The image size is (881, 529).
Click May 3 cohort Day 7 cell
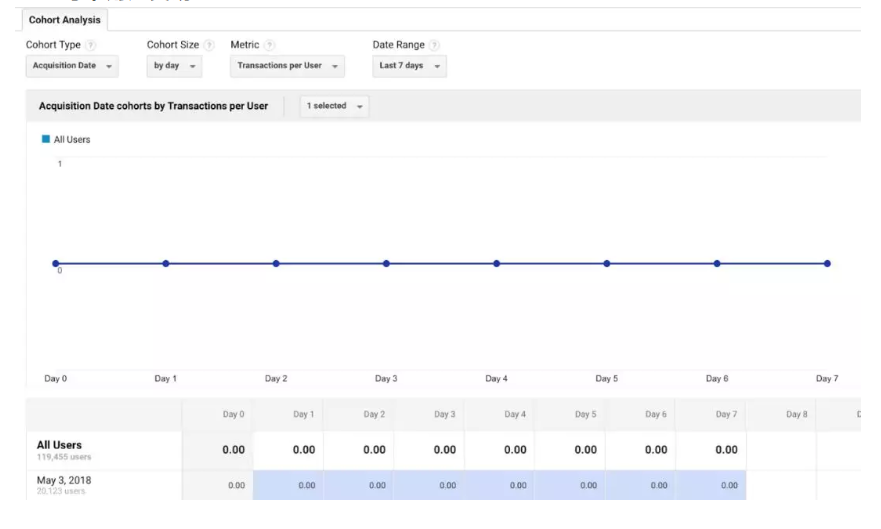[x=726, y=485]
